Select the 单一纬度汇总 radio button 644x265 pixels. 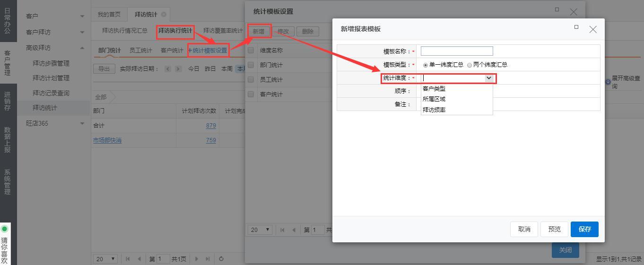tap(426, 65)
